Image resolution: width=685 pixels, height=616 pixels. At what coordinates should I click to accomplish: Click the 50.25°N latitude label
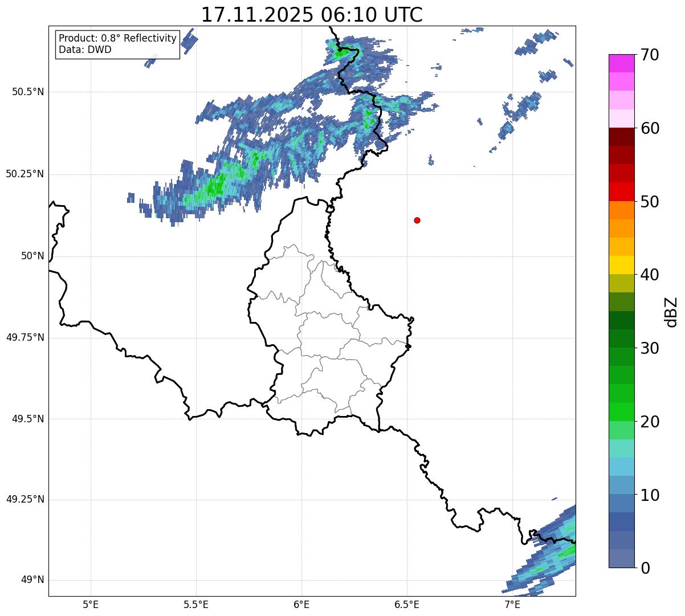coord(25,174)
